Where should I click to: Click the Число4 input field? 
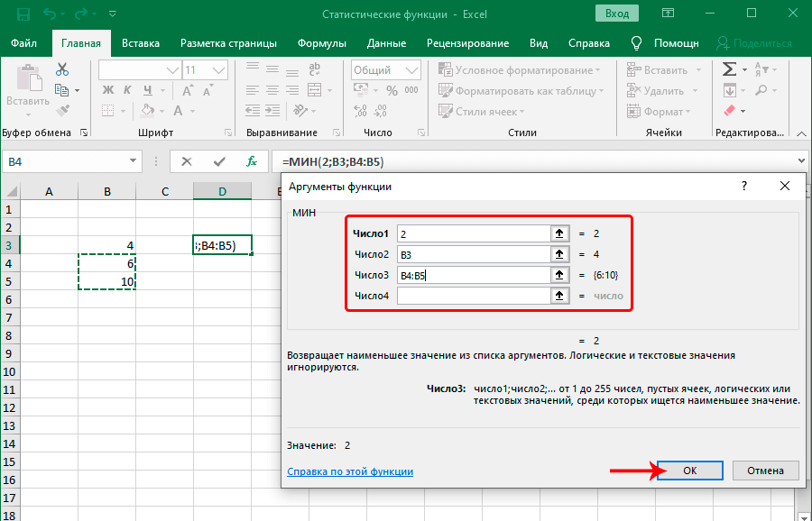pos(473,296)
